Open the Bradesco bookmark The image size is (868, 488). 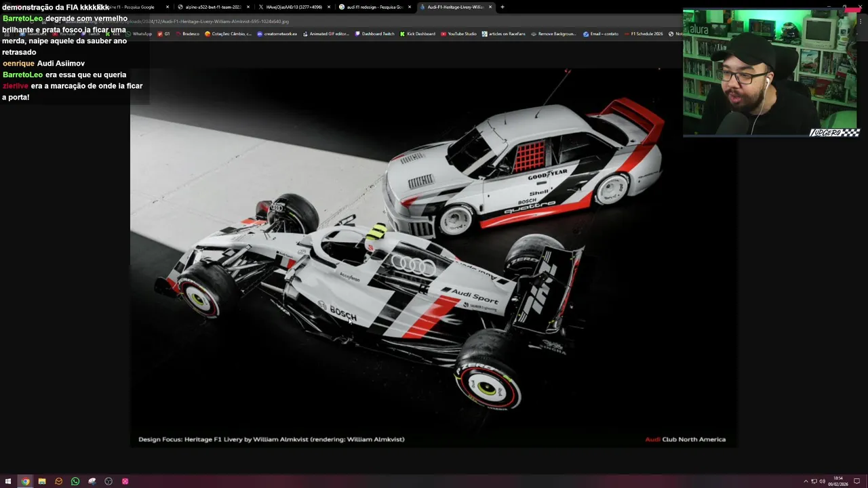(188, 34)
